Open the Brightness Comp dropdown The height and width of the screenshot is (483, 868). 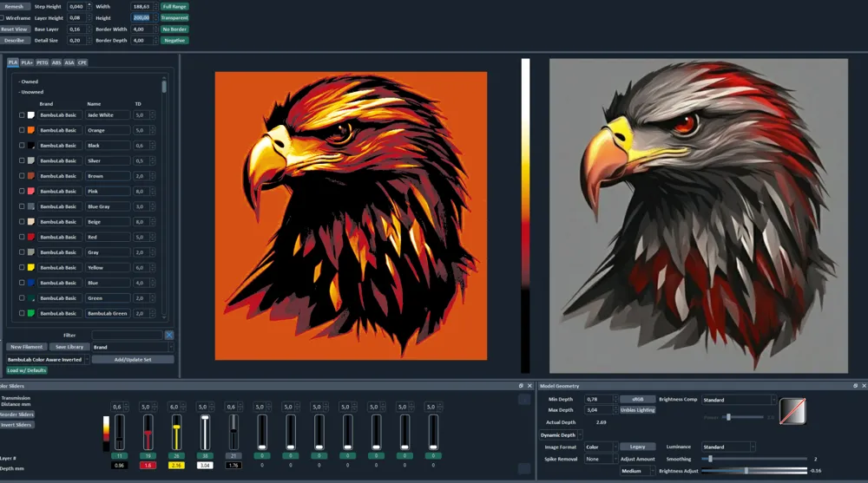(x=739, y=400)
